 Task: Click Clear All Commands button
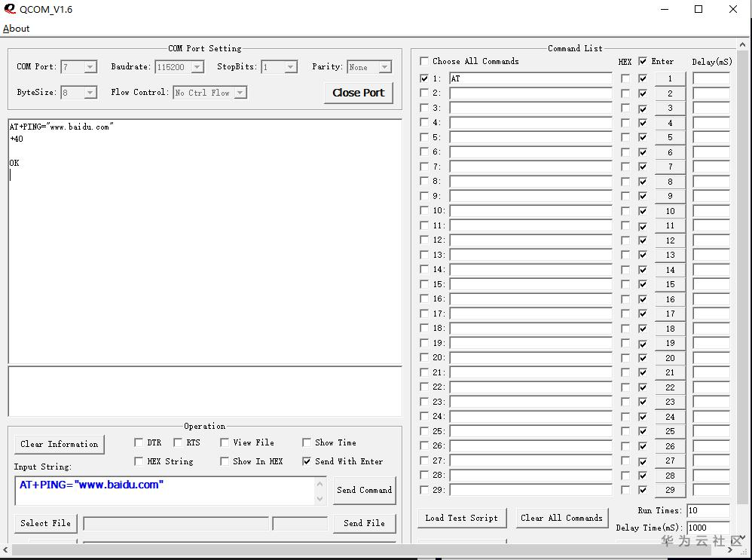[x=561, y=518]
